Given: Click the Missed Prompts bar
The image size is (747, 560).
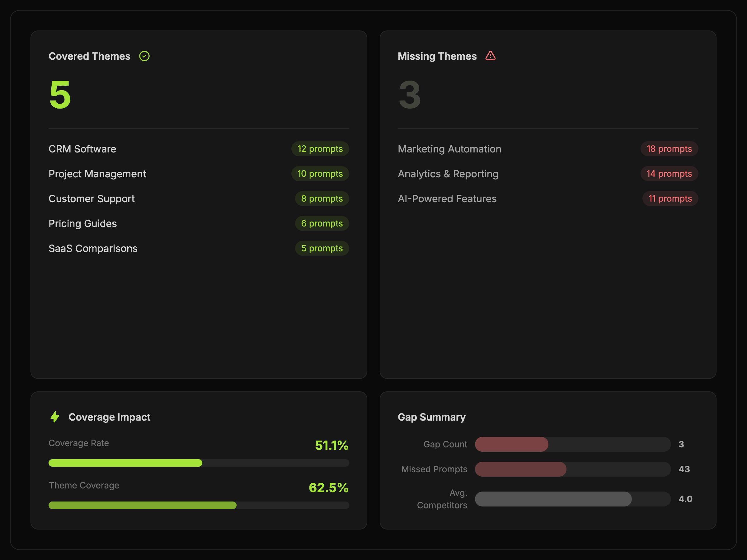Looking at the screenshot, I should pos(520,469).
